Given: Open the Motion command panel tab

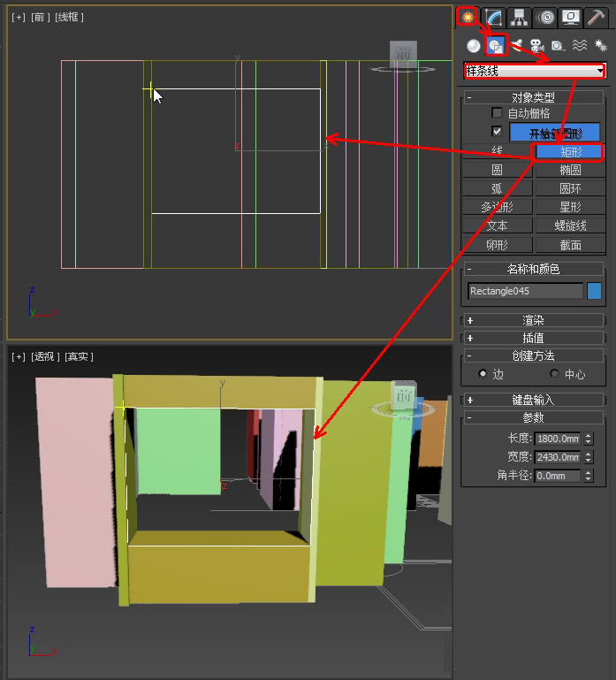Looking at the screenshot, I should [x=545, y=18].
